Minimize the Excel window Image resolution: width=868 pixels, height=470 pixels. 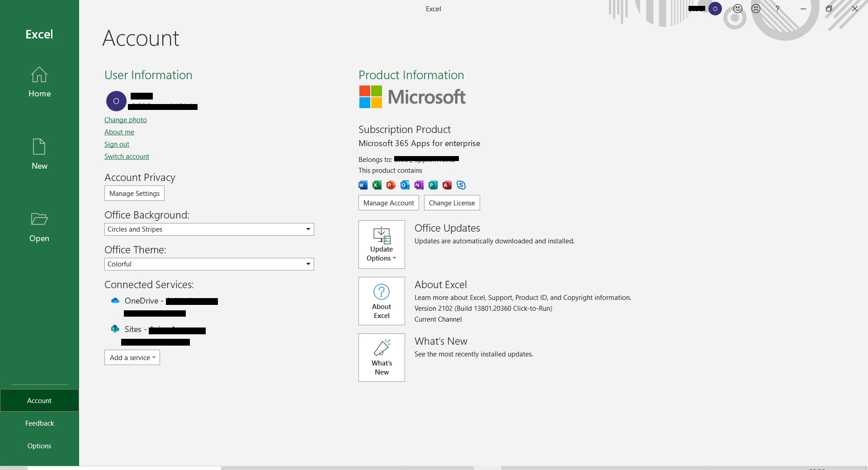point(803,9)
